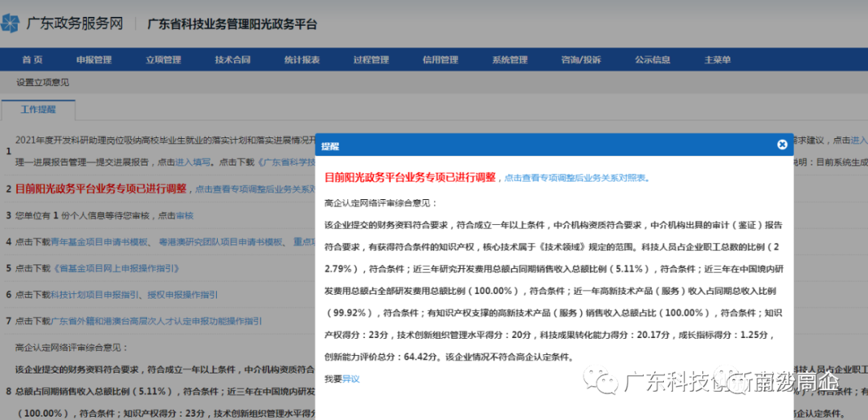The height and width of the screenshot is (420, 868).
Task: Click the 广东省科技业务管理阳光政务平台 title
Action: (x=232, y=24)
